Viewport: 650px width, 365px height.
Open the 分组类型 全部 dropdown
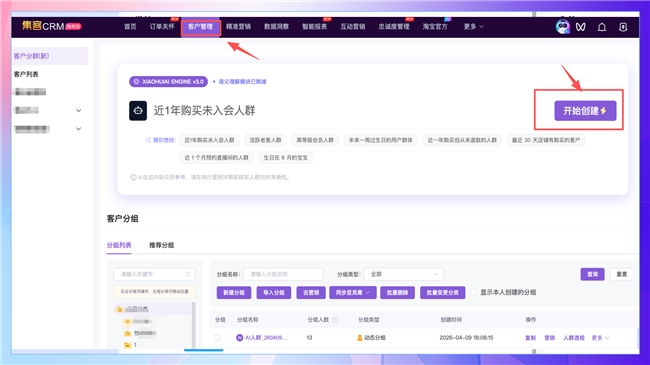pos(403,274)
